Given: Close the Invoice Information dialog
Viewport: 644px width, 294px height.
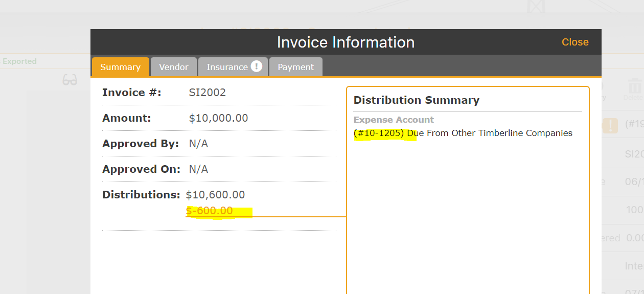Looking at the screenshot, I should tap(575, 42).
